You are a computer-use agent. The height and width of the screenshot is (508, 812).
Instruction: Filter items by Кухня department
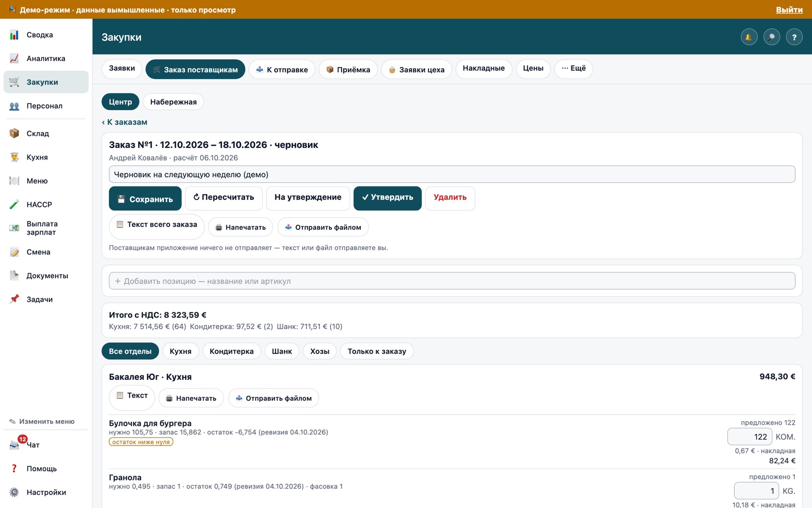coord(181,352)
